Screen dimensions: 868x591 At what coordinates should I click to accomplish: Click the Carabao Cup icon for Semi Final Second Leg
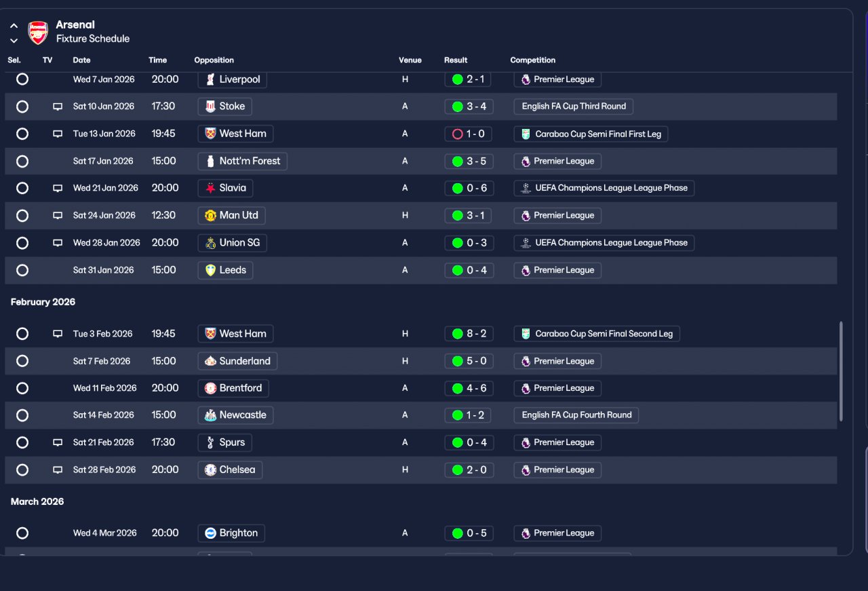526,334
